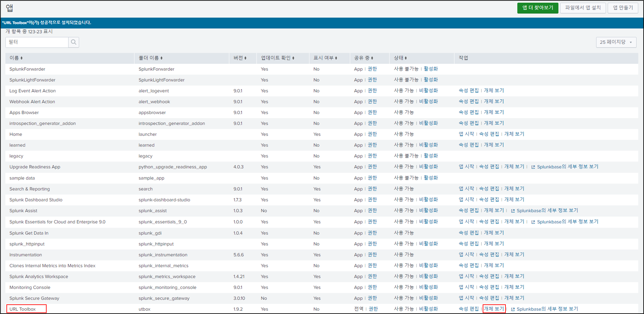Launch Home app via 앱 시작

click(466, 134)
